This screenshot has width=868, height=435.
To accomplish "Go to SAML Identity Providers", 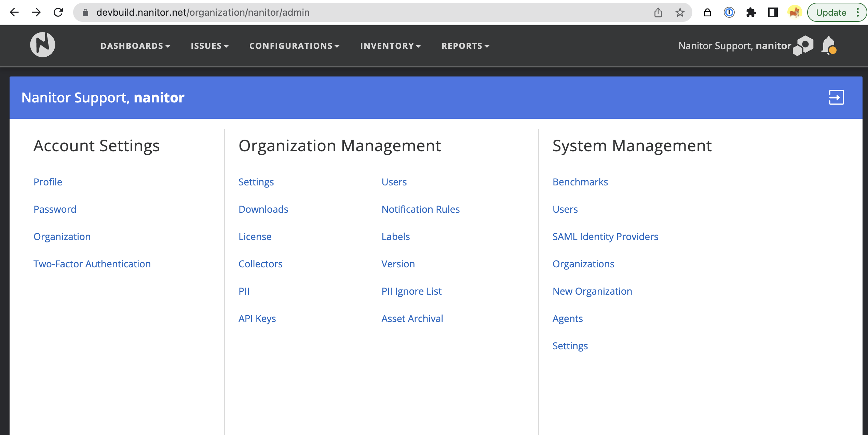I will point(605,237).
